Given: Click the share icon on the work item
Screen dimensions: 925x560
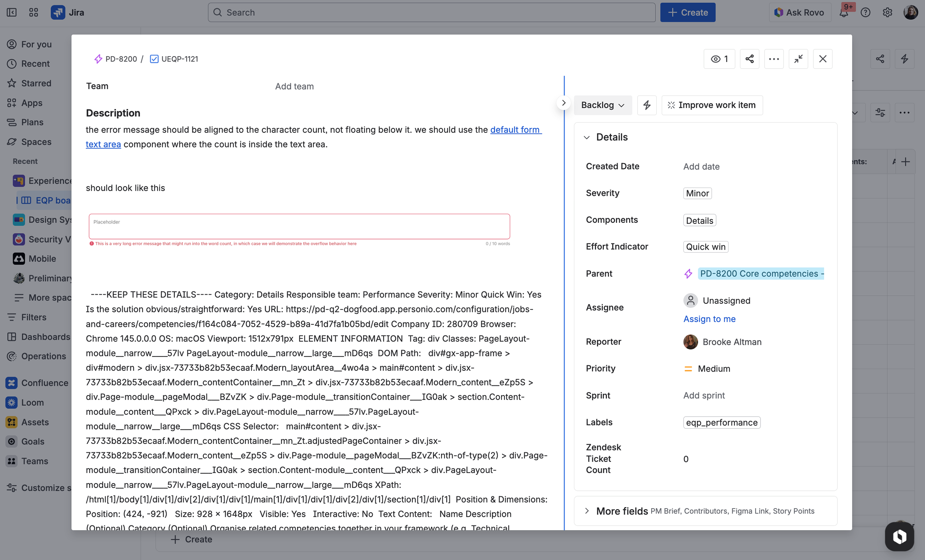Looking at the screenshot, I should click(749, 58).
